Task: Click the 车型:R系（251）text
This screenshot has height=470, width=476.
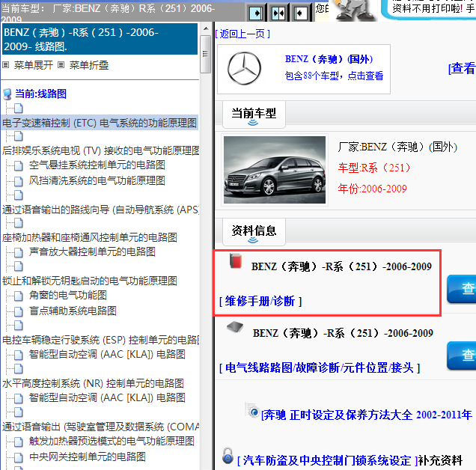Action: pos(374,168)
